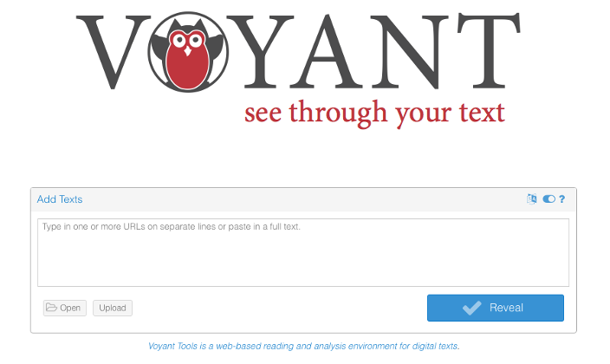Screen dimensions: 610x364
Task: Click the letter V in the VOYANT wordmark
Action: click(113, 52)
